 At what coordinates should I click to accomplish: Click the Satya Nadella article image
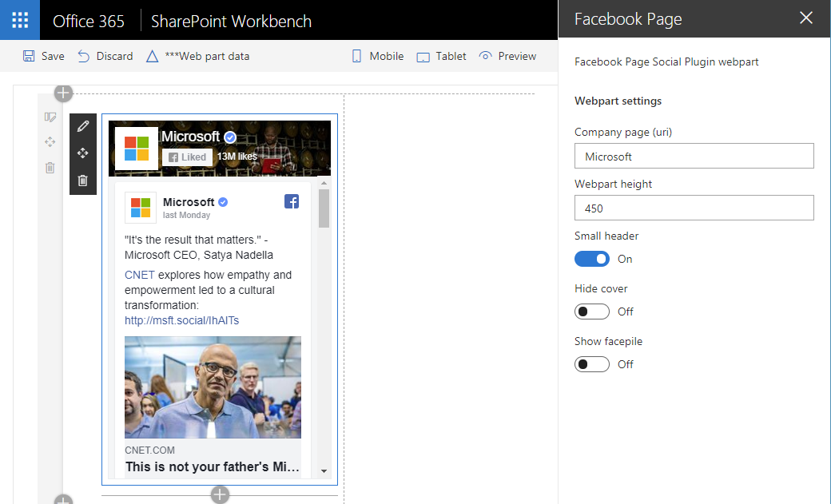coord(213,387)
